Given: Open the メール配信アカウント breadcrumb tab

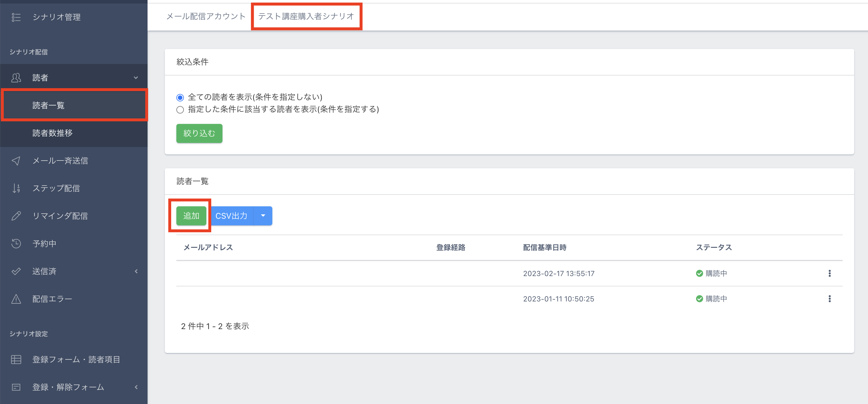Looking at the screenshot, I should (205, 16).
